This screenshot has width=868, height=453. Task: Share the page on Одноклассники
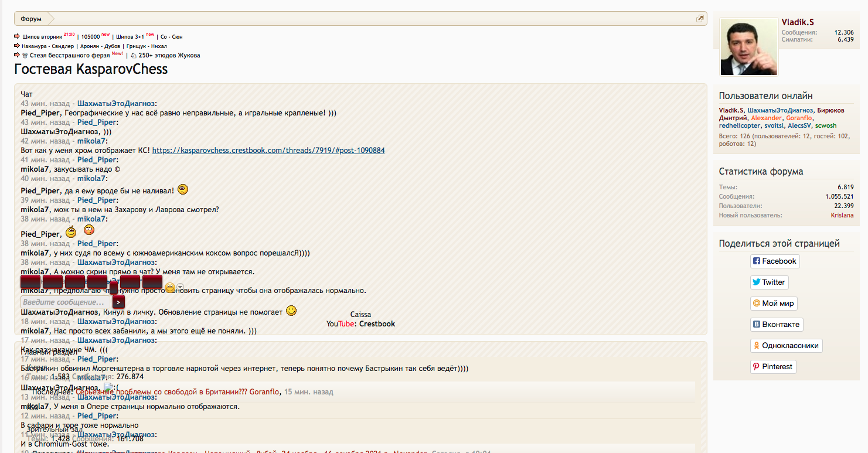pyautogui.click(x=785, y=346)
